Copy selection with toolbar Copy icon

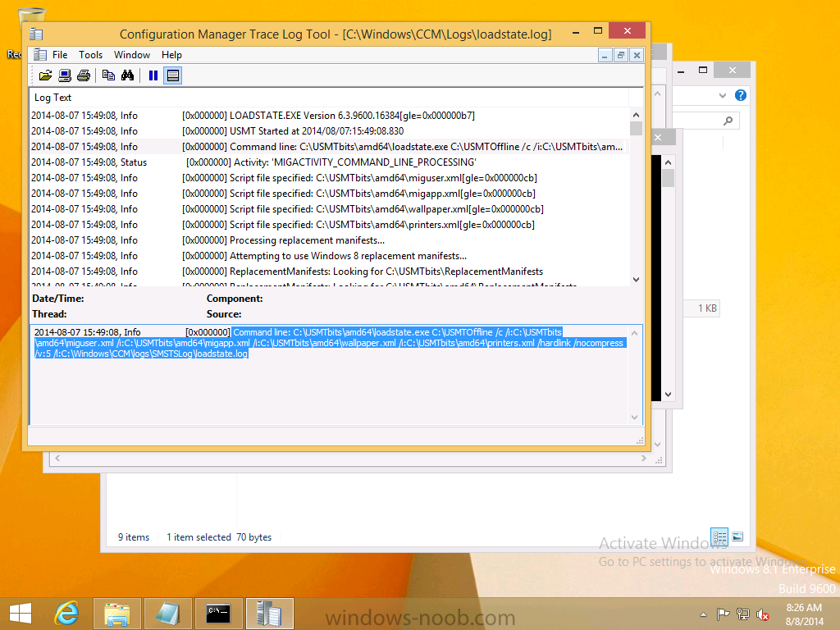point(108,75)
